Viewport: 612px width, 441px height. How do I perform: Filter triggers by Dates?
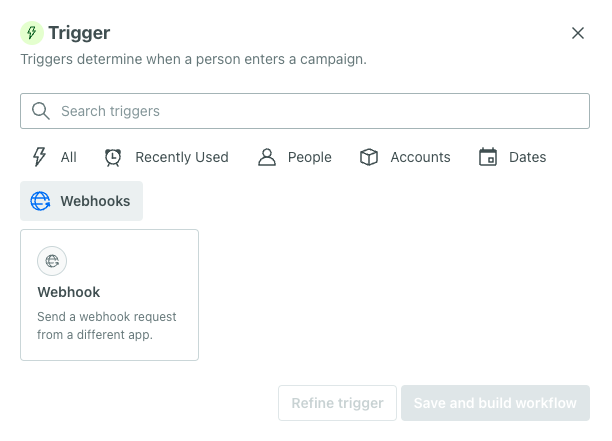(527, 157)
